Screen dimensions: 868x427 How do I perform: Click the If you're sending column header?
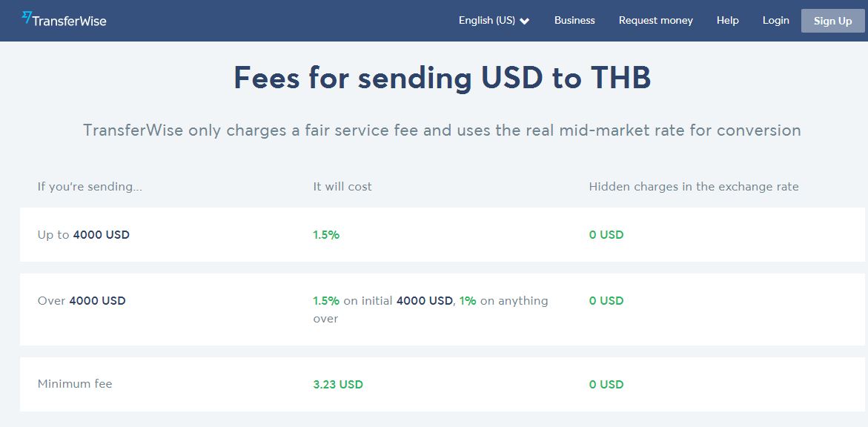[x=90, y=187]
